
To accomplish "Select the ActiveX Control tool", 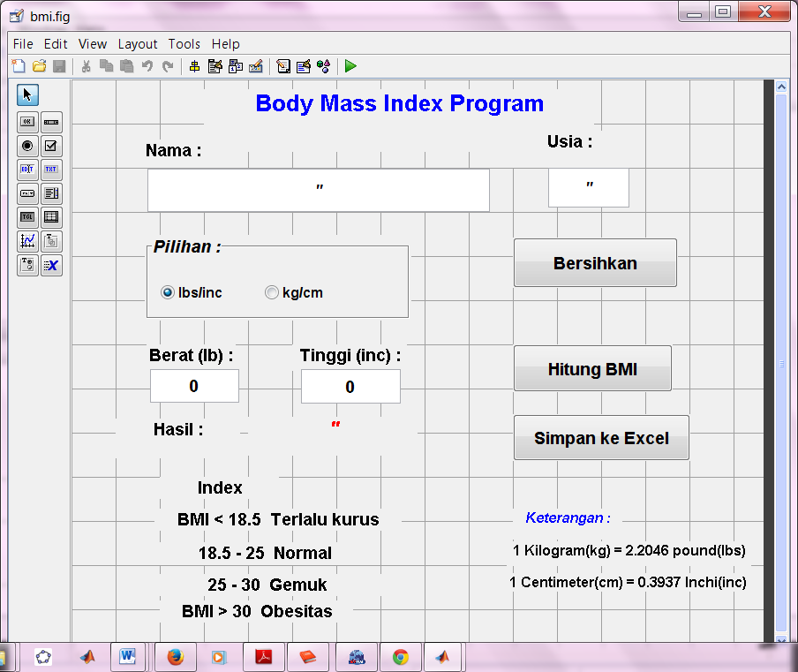I will [51, 265].
